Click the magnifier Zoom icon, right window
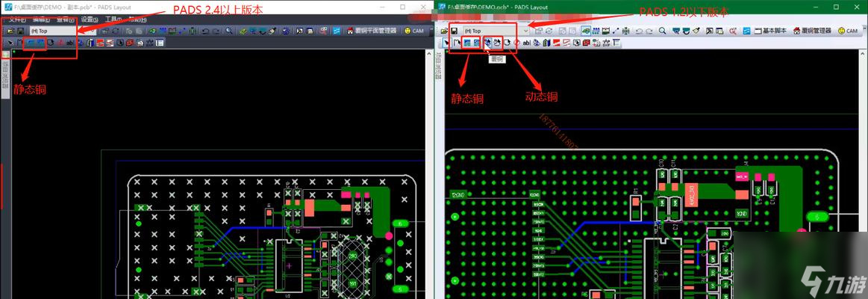 pyautogui.click(x=662, y=31)
